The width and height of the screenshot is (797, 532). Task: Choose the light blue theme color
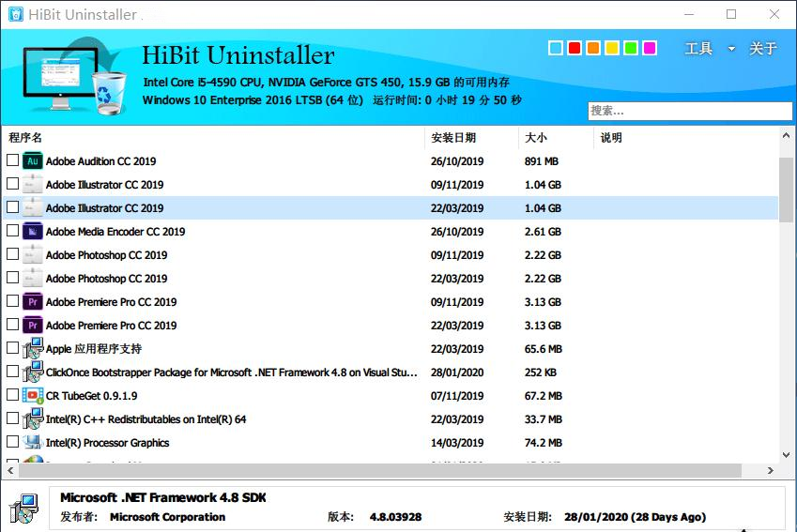tap(556, 48)
